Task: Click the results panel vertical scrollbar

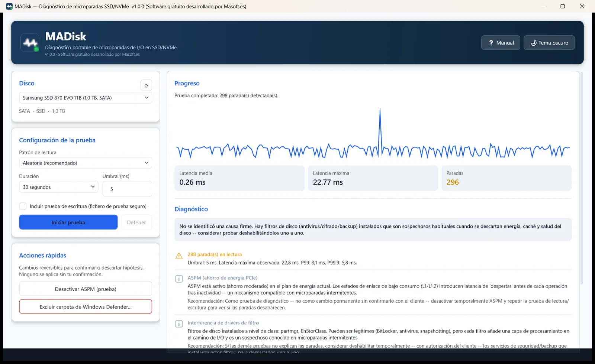Action: [x=581, y=178]
